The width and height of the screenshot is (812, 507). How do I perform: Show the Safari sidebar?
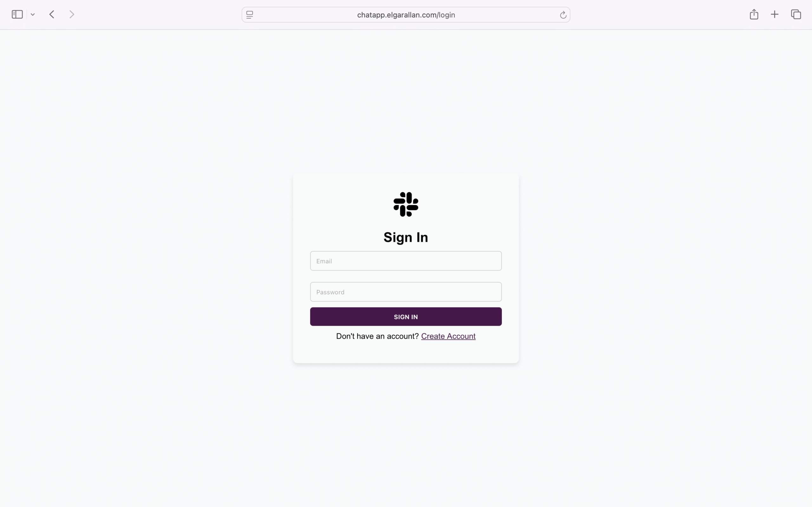coord(17,15)
